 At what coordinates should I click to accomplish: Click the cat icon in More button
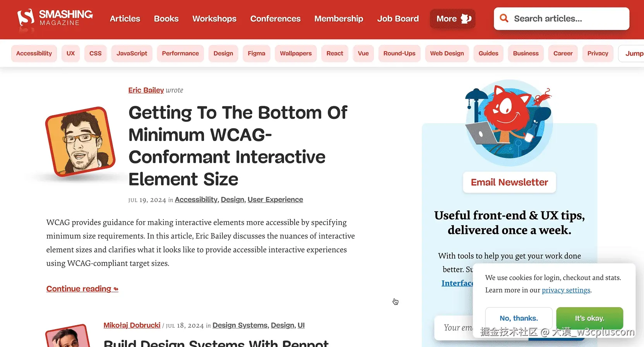tap(466, 19)
